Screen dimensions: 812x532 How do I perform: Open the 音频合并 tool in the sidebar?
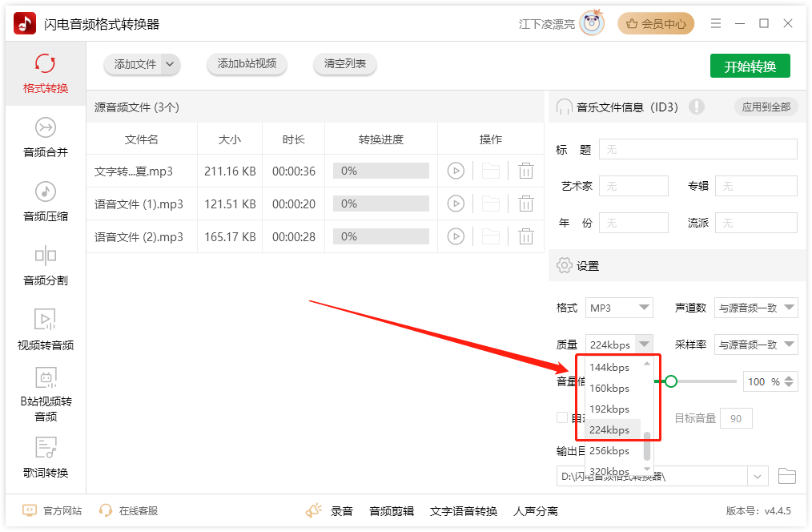coord(46,135)
